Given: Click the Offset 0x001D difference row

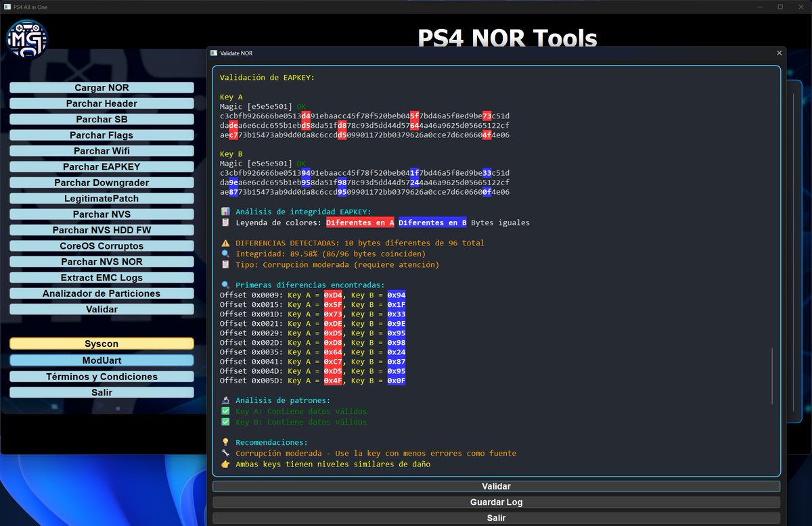Looking at the screenshot, I should tap(313, 314).
